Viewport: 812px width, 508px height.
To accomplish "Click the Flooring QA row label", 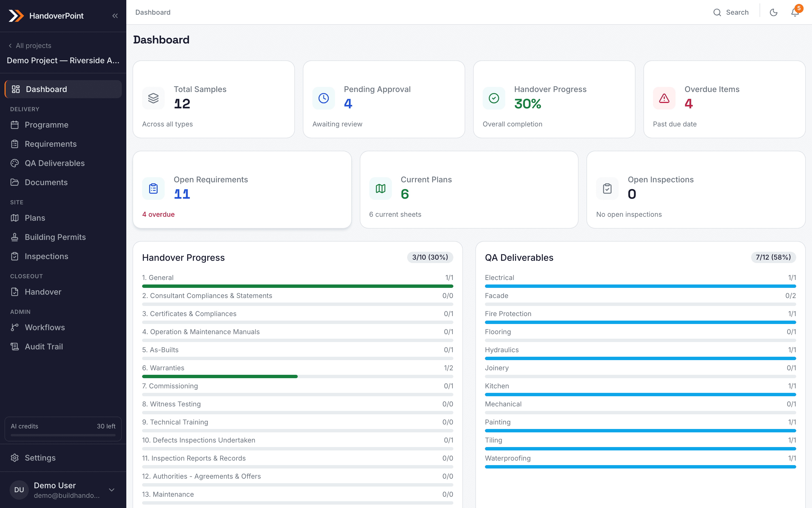I will pos(498,332).
